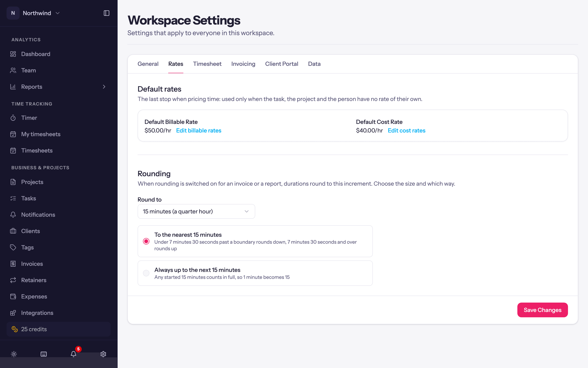The image size is (588, 368).
Task: Click Edit billable rates link
Action: point(199,130)
